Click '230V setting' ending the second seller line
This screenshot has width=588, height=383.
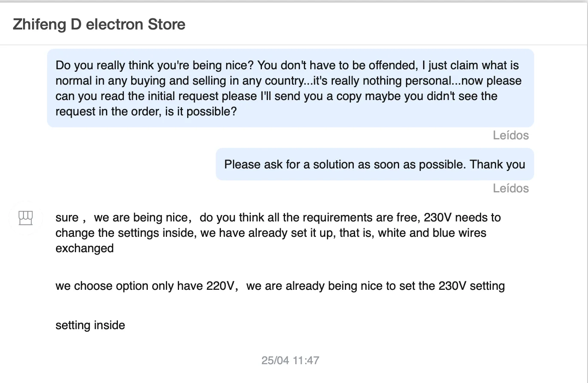471,286
